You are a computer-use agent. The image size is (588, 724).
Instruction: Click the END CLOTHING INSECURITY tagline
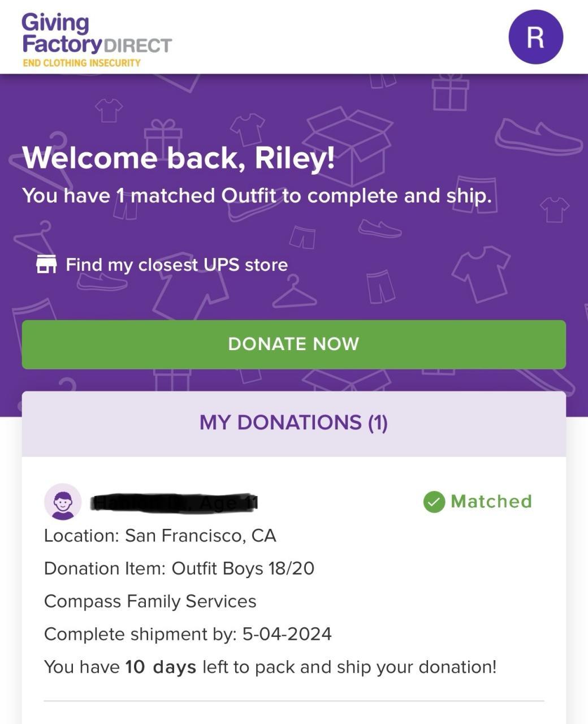(x=81, y=63)
